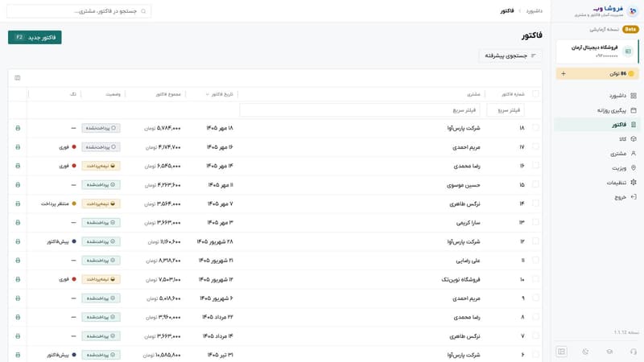Check the box for invoice 17 of مریم احمدی
This screenshot has width=644, height=362.
535,146
